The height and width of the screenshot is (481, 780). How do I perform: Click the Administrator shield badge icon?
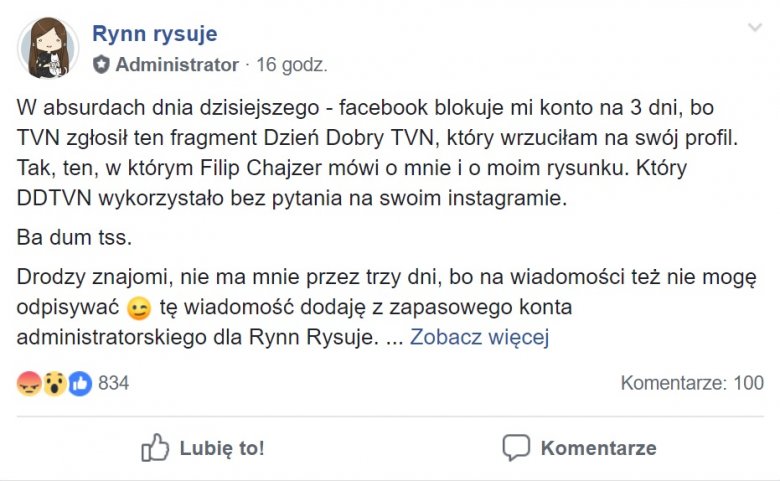(x=101, y=65)
